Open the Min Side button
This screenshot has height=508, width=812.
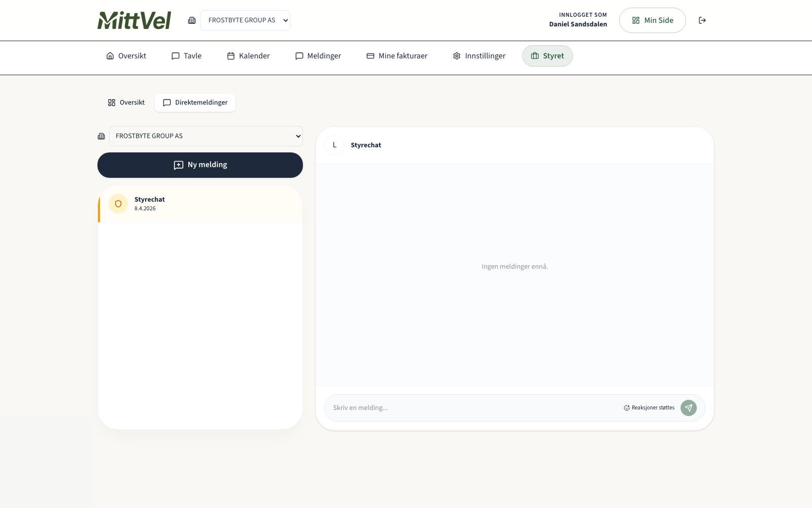pos(652,20)
